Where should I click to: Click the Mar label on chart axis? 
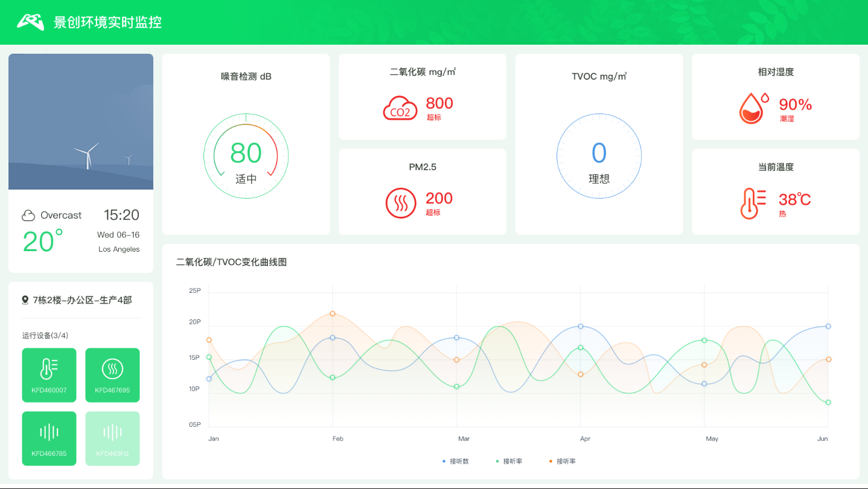point(464,439)
